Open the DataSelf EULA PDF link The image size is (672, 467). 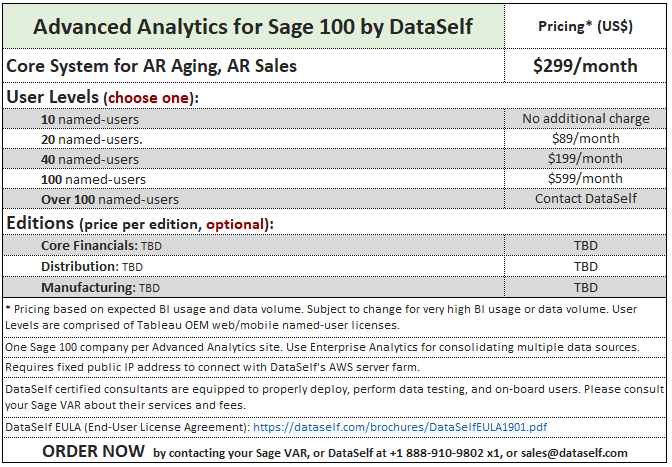click(400, 427)
